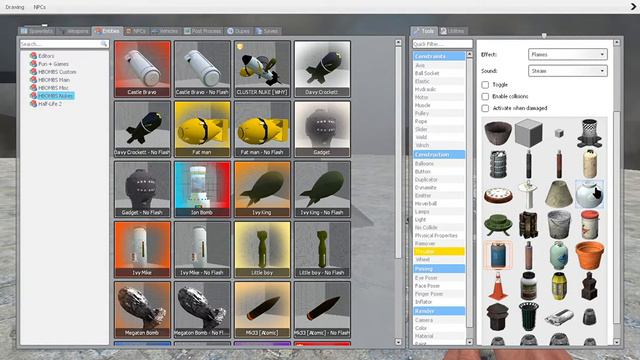Spawn the Fat Man bomb
Image resolution: width=640 pixels, height=360 pixels.
click(x=202, y=129)
